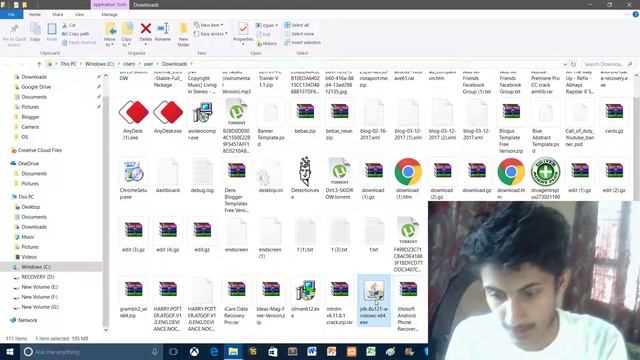Click the Select all button
This screenshot has width=640, height=360.
(x=297, y=25)
